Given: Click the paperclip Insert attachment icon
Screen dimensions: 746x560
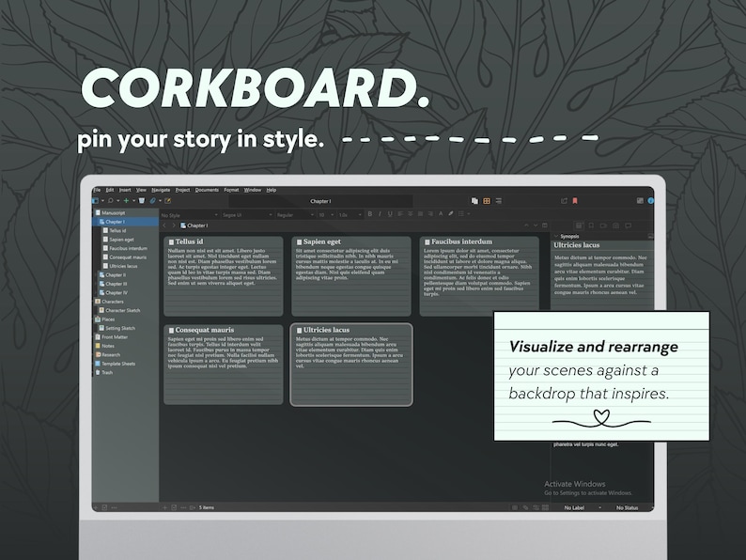Looking at the screenshot, I should (153, 201).
